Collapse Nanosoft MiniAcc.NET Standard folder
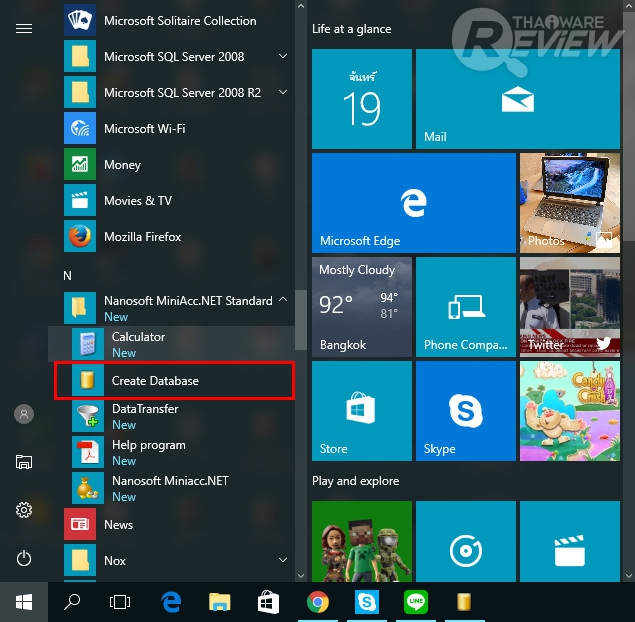 pyautogui.click(x=283, y=300)
